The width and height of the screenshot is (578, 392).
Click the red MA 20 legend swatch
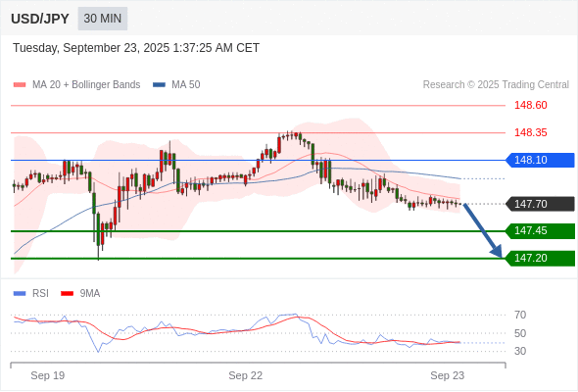pyautogui.click(x=20, y=85)
